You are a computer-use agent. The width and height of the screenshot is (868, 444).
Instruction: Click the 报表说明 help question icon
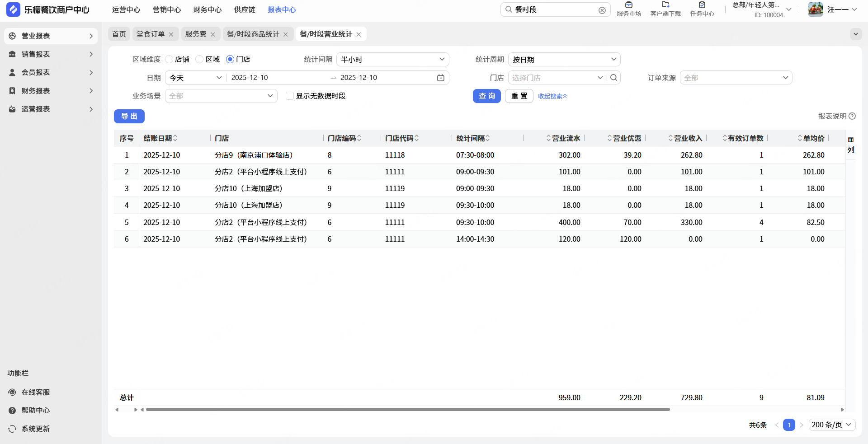(852, 116)
